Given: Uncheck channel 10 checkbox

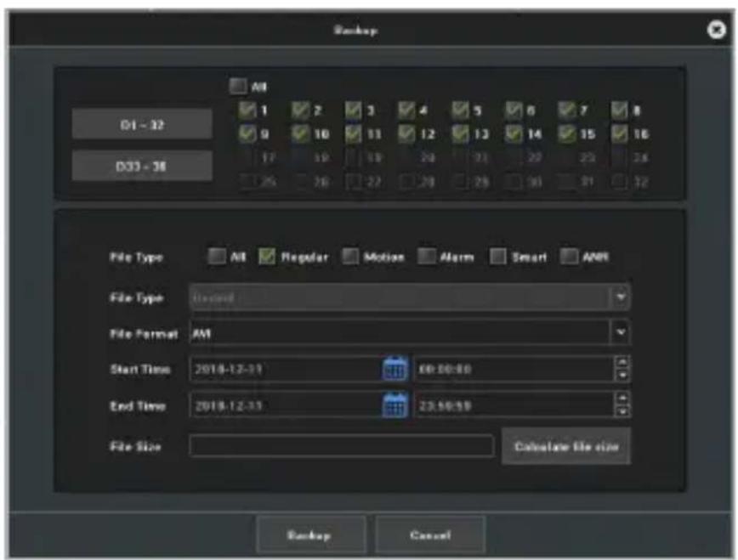Looking at the screenshot, I should pos(300,134).
